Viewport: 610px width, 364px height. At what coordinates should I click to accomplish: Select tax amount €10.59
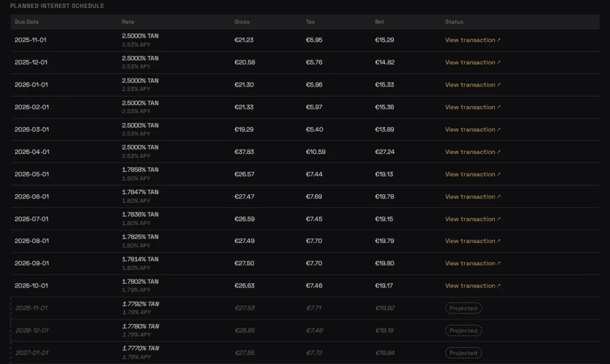(316, 152)
